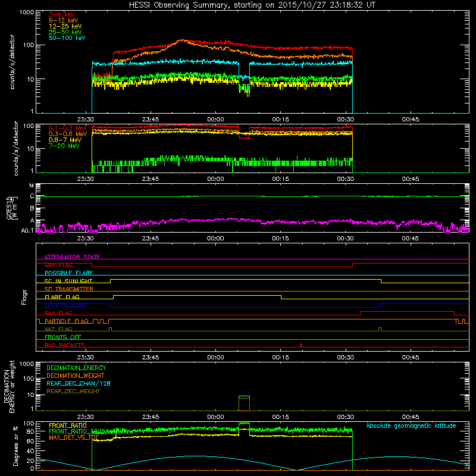The image size is (476, 476).
Task: Click the 'A0.1' level on GOES axis
Action: pos(27,231)
